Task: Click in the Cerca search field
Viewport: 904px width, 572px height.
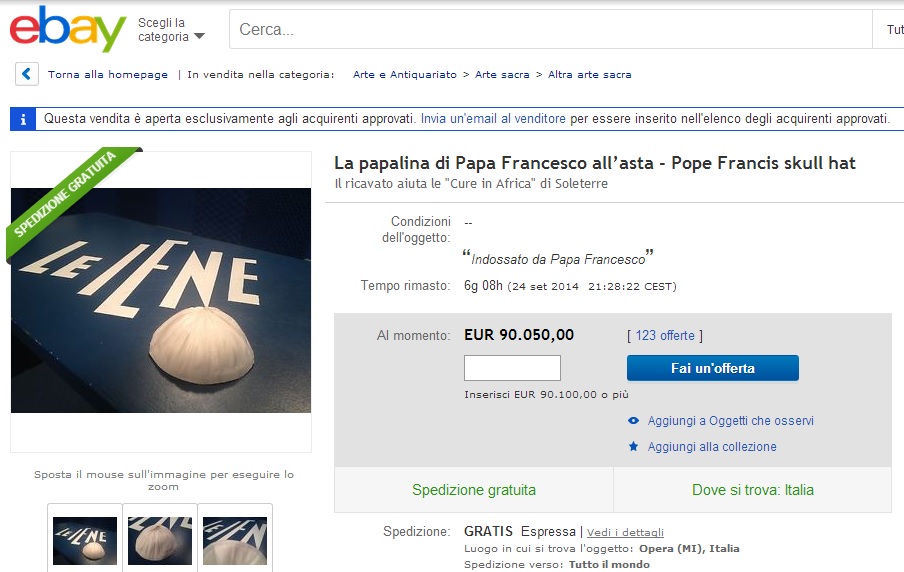Action: point(551,29)
